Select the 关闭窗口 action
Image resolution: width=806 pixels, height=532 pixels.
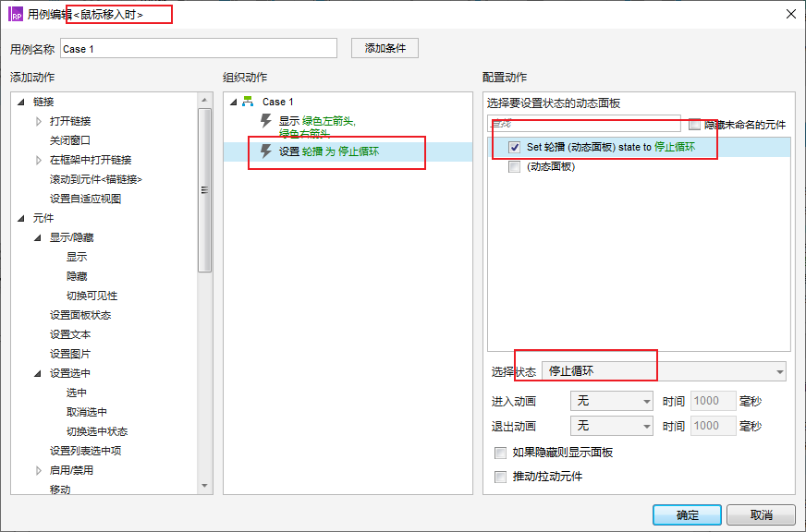(70, 140)
